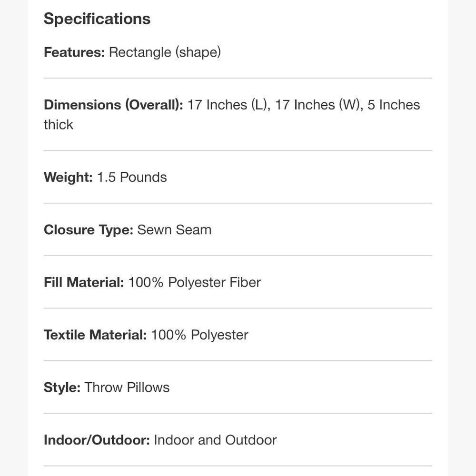The width and height of the screenshot is (476, 476).
Task: Click the 5 Inches thickness text
Action: (x=394, y=105)
